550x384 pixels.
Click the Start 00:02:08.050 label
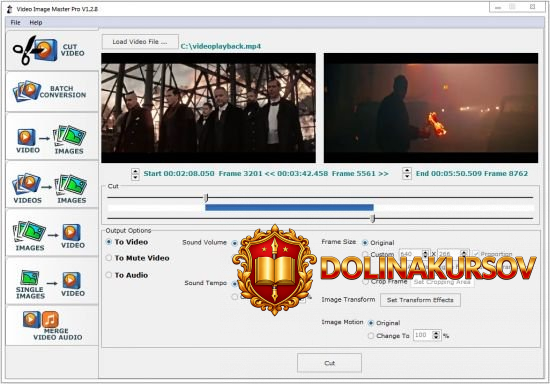coord(179,174)
